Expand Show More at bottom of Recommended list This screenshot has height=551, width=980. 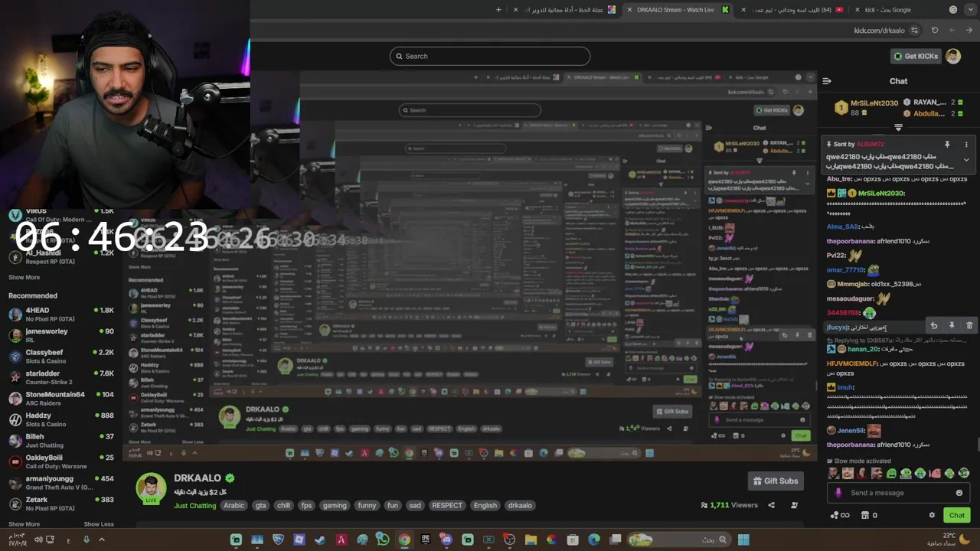pos(24,524)
